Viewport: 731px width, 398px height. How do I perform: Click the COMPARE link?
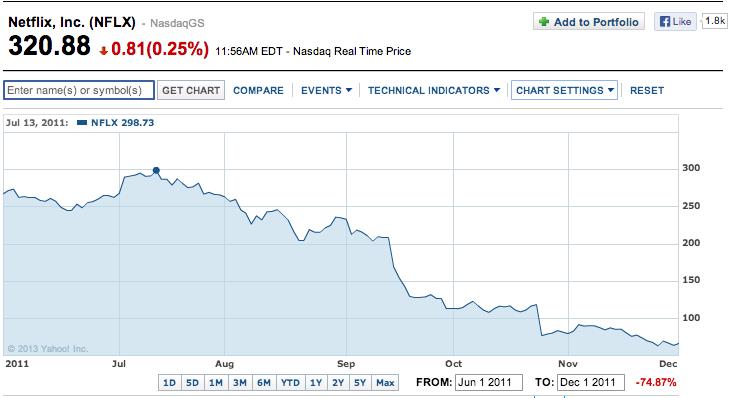[258, 90]
